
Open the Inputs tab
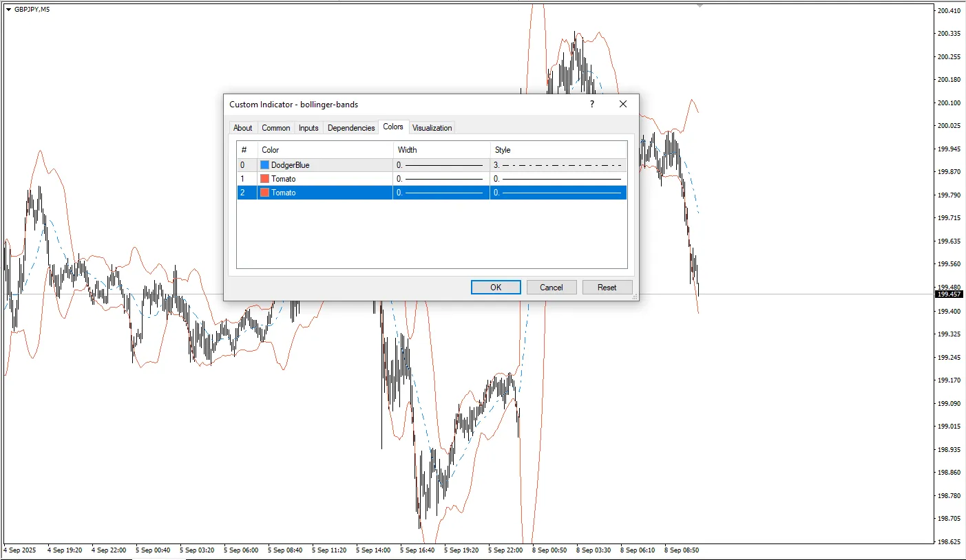tap(308, 128)
